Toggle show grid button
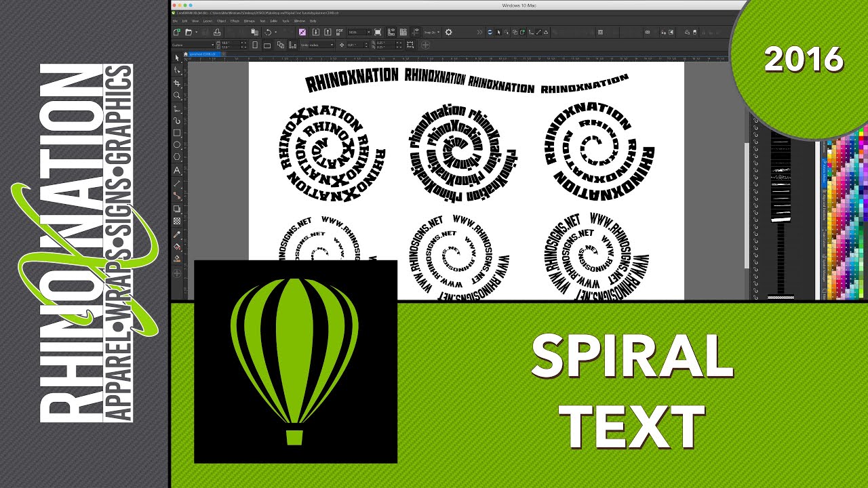This screenshot has width=868, height=488. click(x=403, y=32)
